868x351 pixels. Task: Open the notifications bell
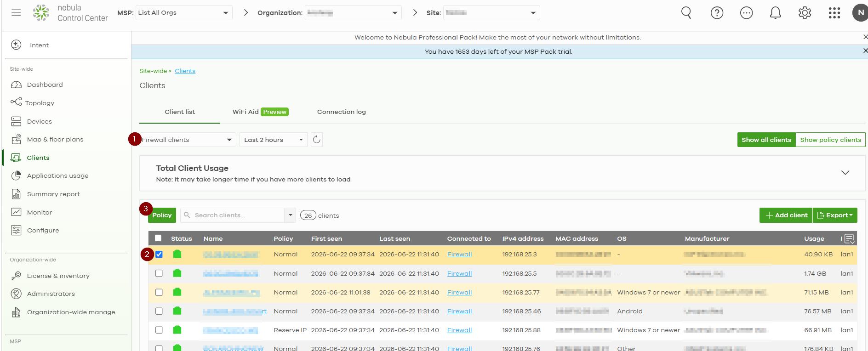pos(776,13)
